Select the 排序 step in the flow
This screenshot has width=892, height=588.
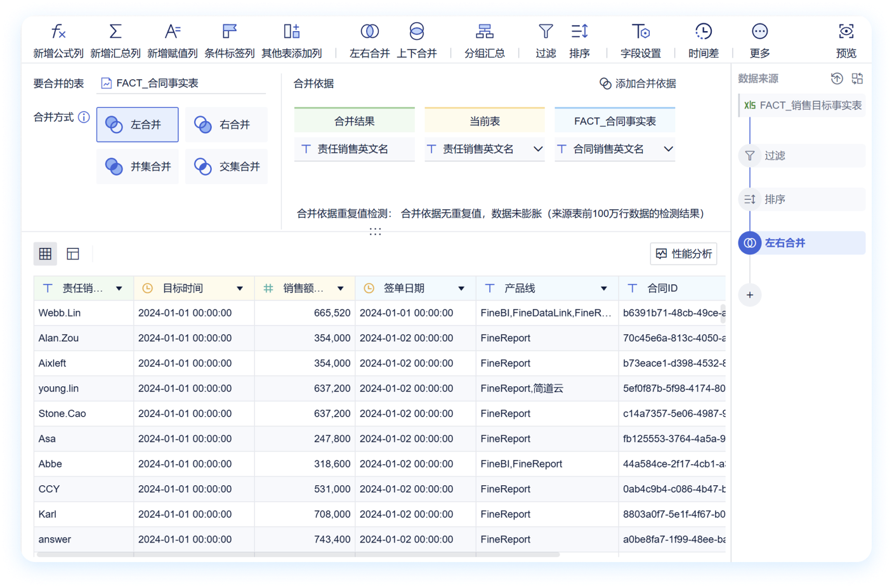803,199
